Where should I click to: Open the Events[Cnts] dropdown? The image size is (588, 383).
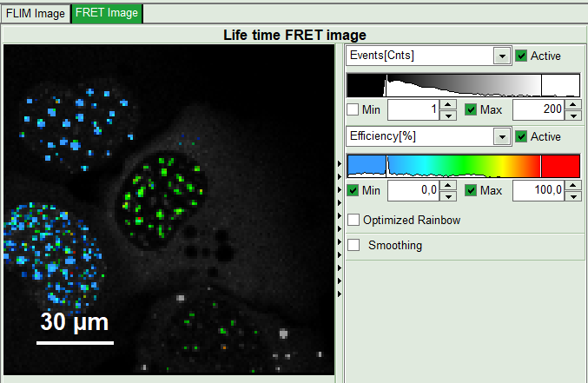pos(501,56)
